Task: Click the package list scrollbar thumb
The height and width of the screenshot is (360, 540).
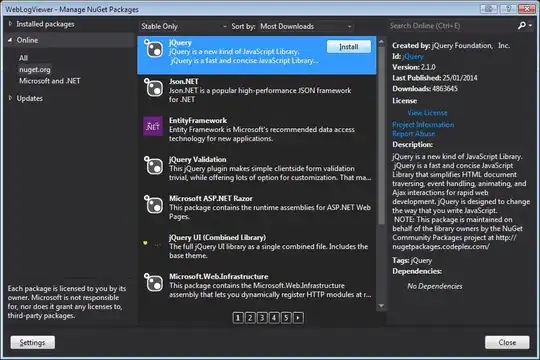Action: pyautogui.click(x=381, y=136)
